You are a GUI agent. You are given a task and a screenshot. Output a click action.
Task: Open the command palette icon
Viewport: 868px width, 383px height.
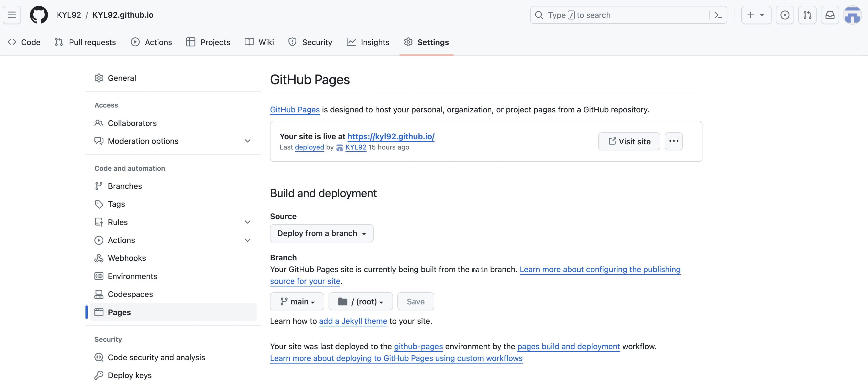(x=718, y=15)
